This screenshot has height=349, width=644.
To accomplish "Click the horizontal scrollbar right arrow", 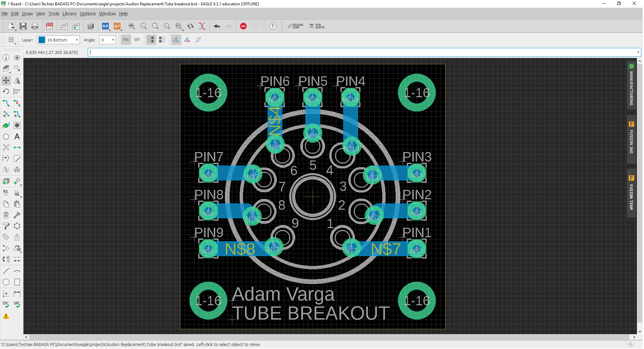I will point(634,337).
